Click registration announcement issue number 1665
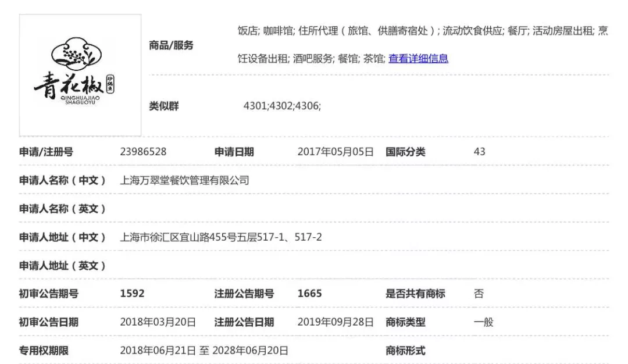The image size is (628, 364). [309, 294]
